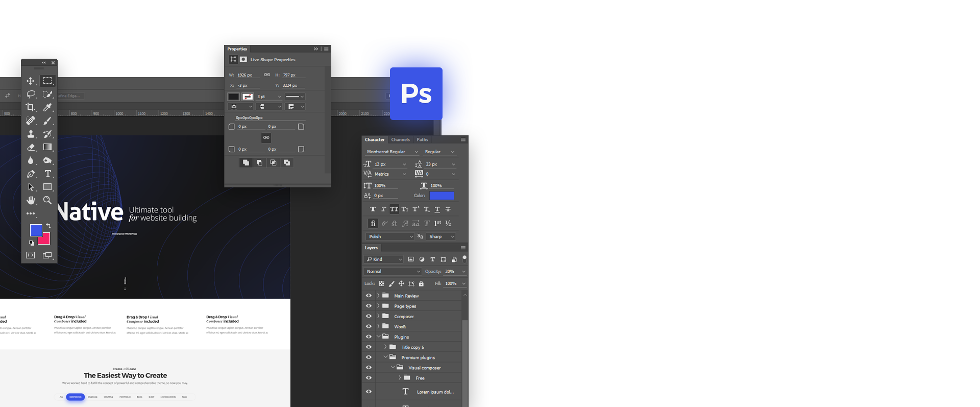Screen dimensions: 980x407
Task: Open the Normal blend mode dropdown
Action: (393, 271)
